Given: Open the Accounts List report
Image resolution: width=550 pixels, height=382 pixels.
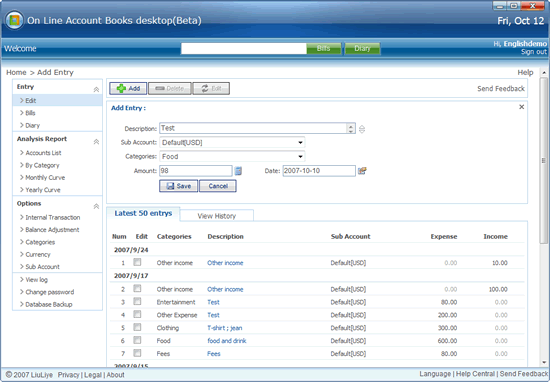Looking at the screenshot, I should pyautogui.click(x=43, y=153).
